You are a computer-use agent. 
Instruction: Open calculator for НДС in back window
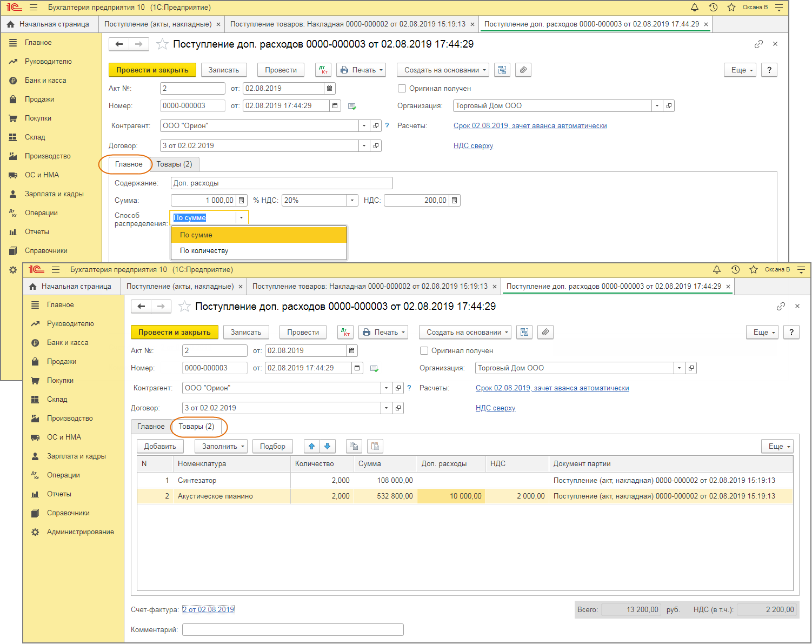455,201
